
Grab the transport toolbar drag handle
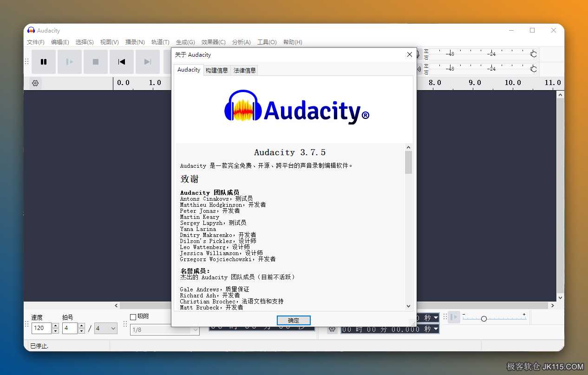pos(26,62)
